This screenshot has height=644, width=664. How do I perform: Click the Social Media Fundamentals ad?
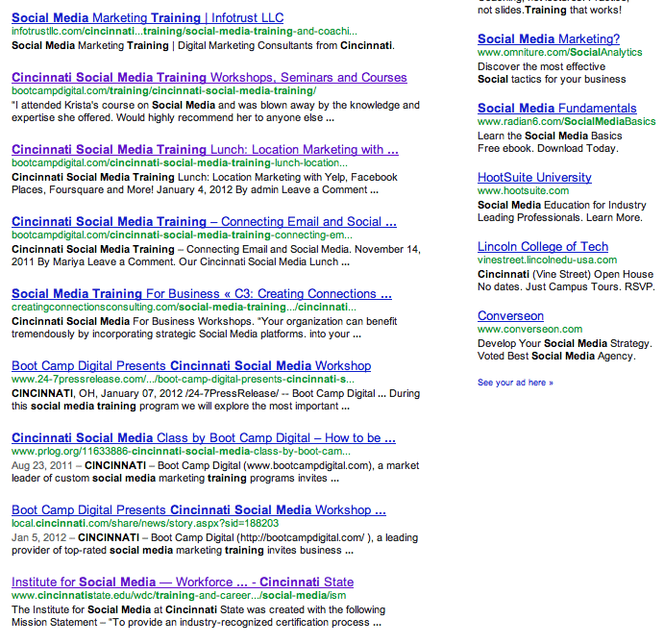click(x=556, y=108)
